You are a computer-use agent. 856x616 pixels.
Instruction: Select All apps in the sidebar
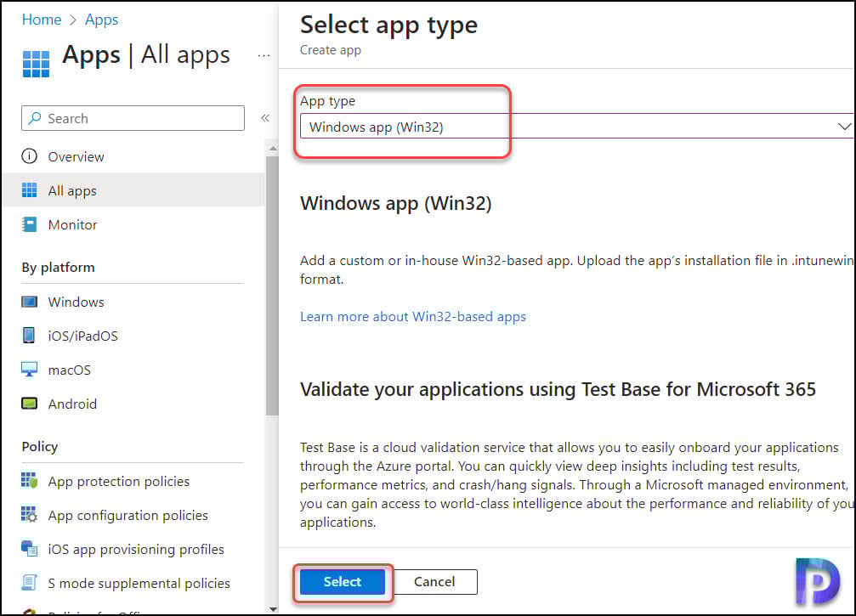click(x=133, y=190)
